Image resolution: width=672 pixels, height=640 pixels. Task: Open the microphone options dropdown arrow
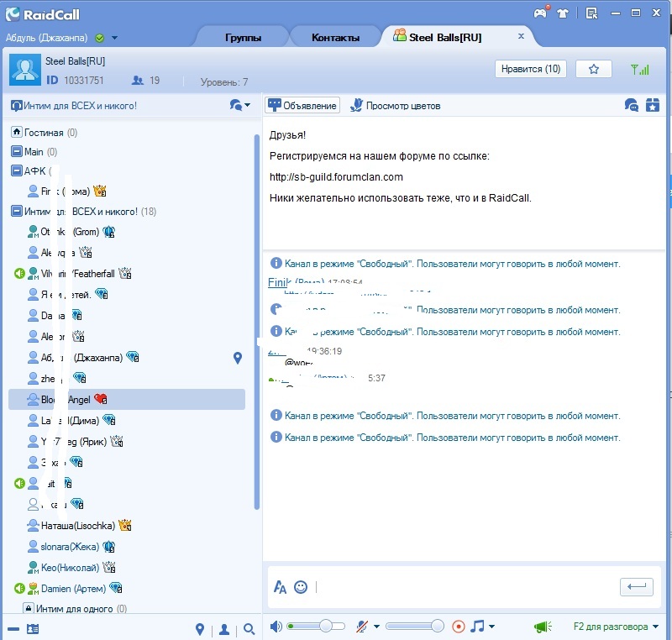[376, 627]
